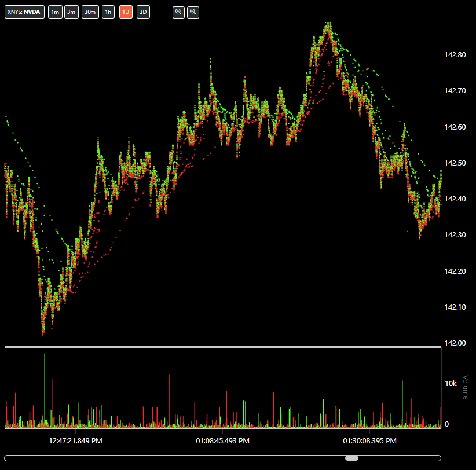Click the vertical Volume axis title

(465, 387)
